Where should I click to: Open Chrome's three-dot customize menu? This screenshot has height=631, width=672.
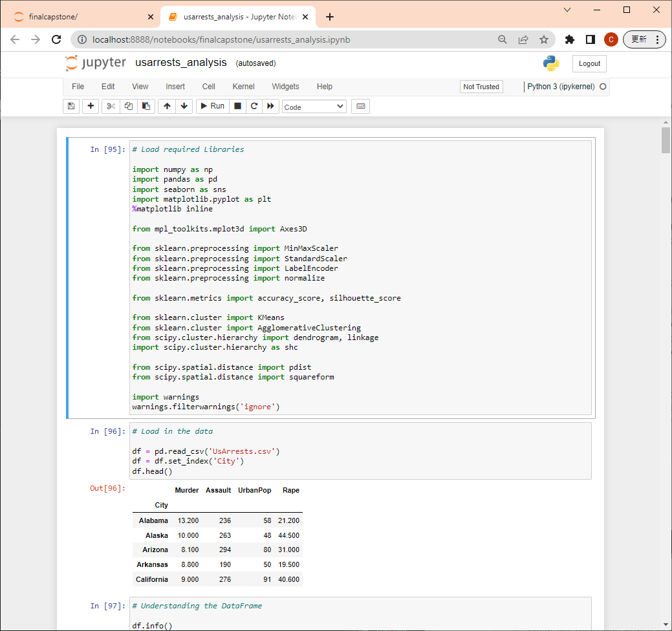658,39
